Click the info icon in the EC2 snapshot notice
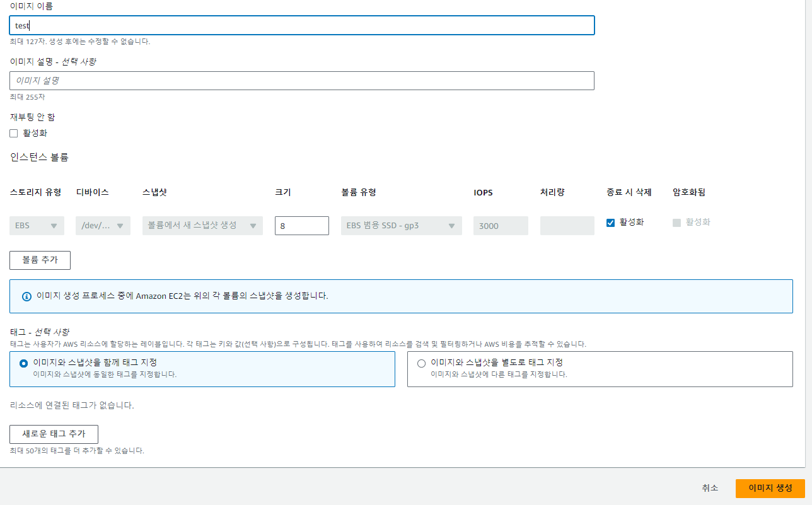 (26, 296)
